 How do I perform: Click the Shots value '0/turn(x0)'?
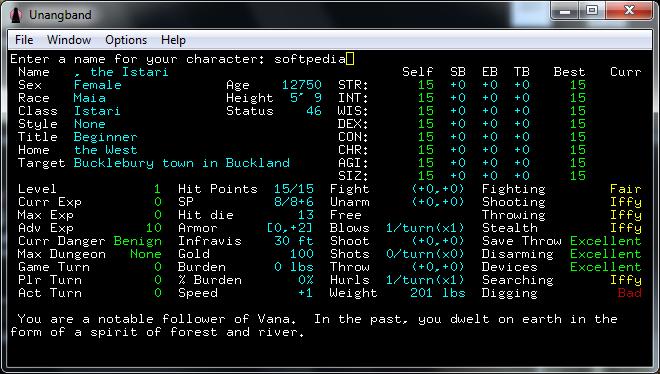(x=425, y=255)
